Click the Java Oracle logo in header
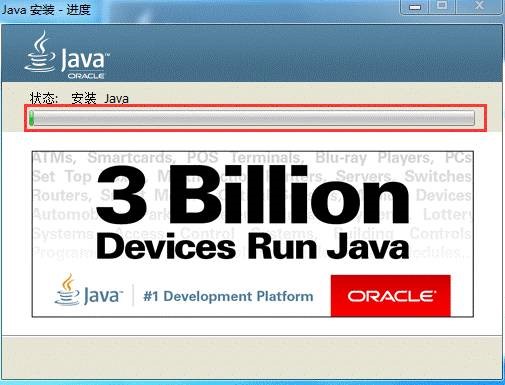The image size is (505, 385). [x=67, y=55]
